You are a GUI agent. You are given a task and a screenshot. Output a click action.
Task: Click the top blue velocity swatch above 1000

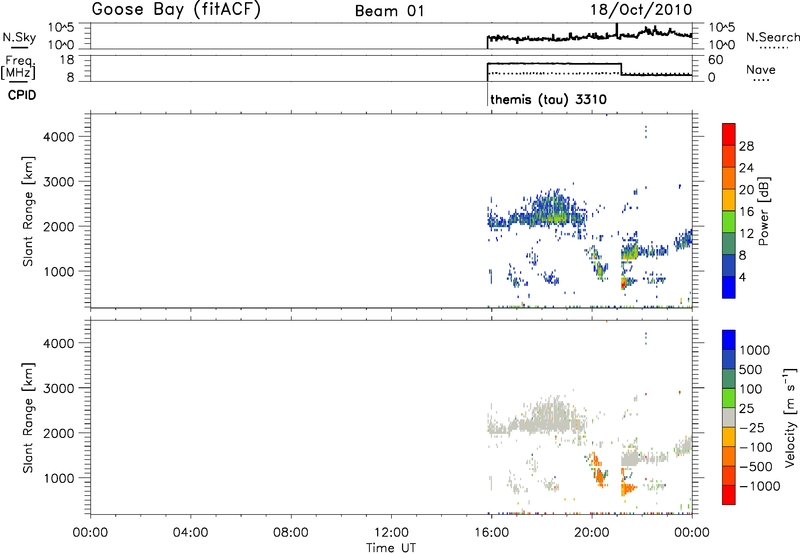click(x=729, y=340)
